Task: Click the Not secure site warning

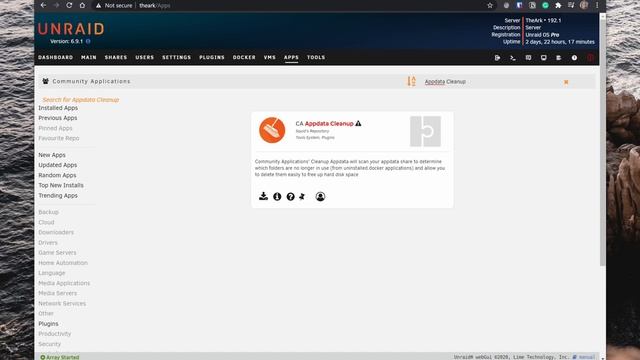Action: [x=114, y=5]
